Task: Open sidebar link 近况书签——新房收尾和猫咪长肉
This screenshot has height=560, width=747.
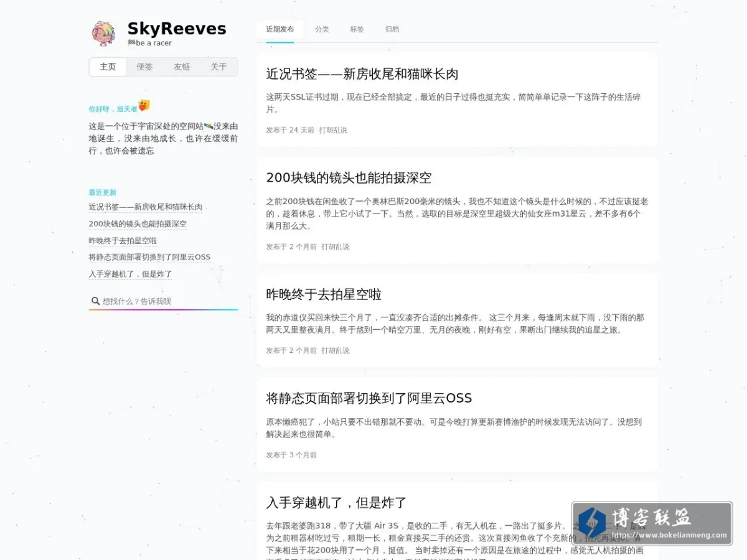Action: 146,207
